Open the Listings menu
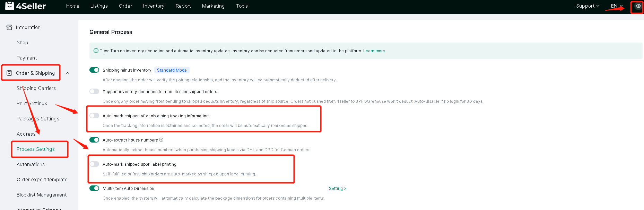This screenshot has height=210, width=644. [x=99, y=6]
